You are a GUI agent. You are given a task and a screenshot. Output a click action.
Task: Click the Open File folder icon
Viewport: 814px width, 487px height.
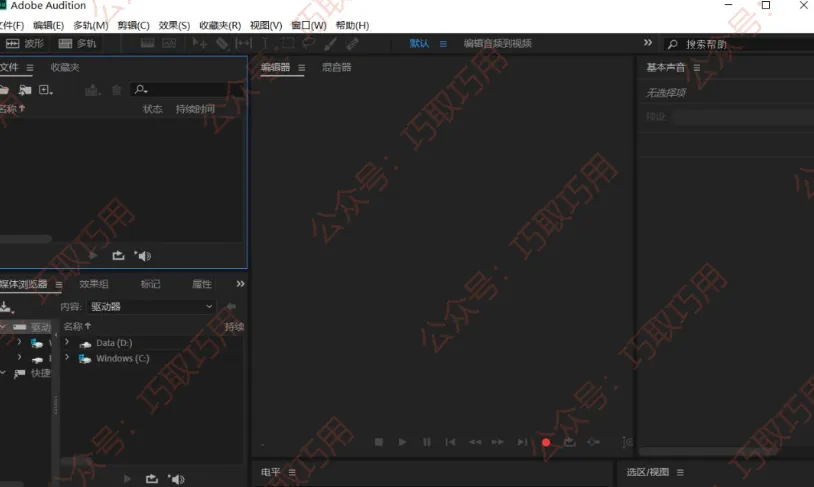tap(4, 90)
